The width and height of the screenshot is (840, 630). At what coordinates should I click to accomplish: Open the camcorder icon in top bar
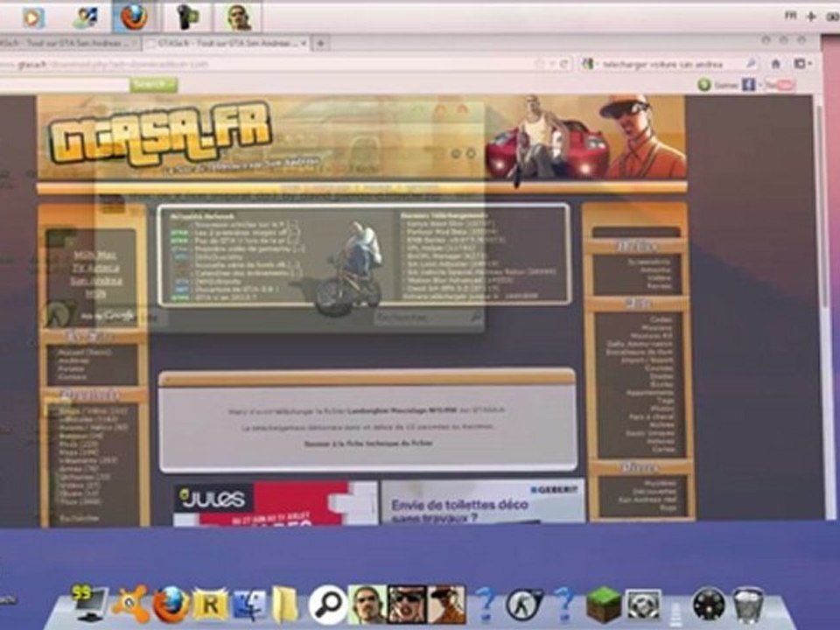pos(187,17)
